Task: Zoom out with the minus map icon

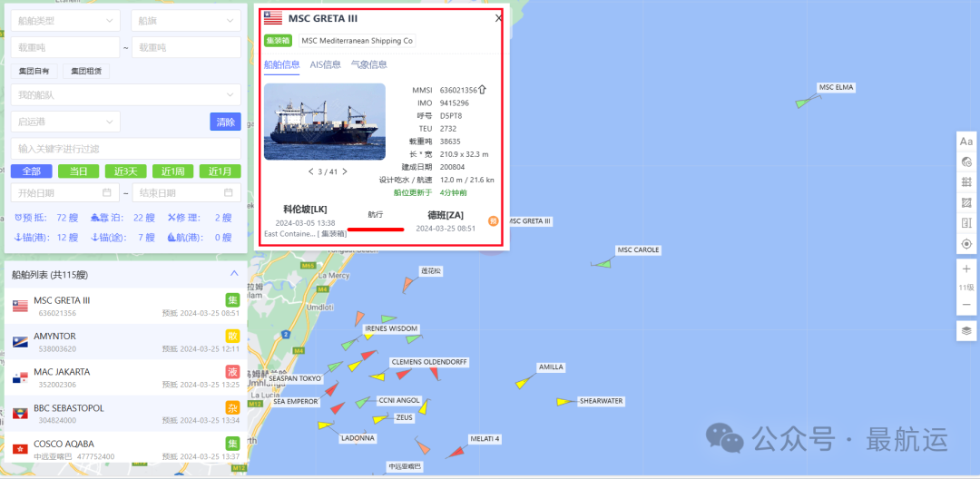Action: [x=966, y=305]
